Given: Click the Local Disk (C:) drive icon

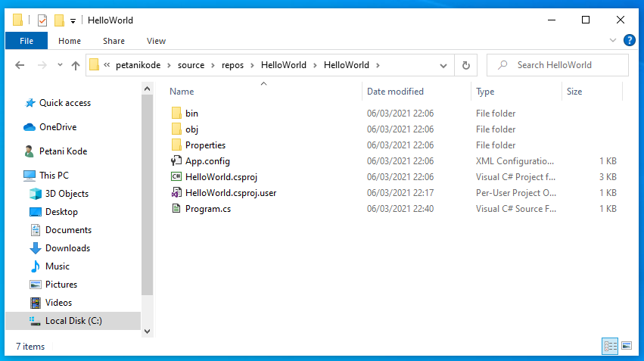Looking at the screenshot, I should (36, 321).
